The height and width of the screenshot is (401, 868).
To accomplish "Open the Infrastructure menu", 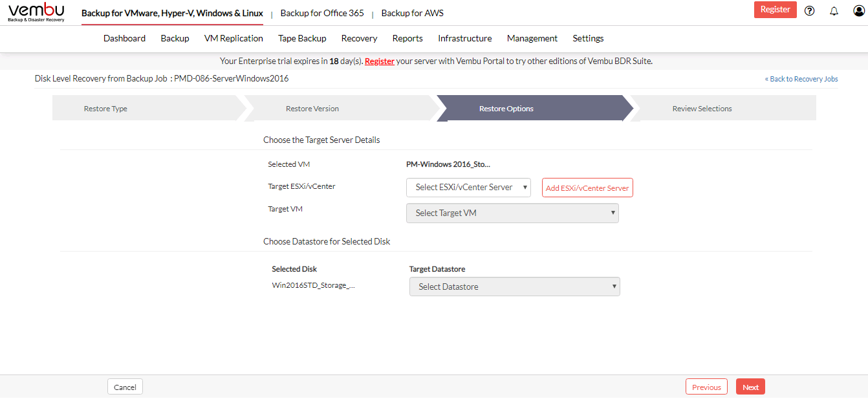I will point(464,38).
